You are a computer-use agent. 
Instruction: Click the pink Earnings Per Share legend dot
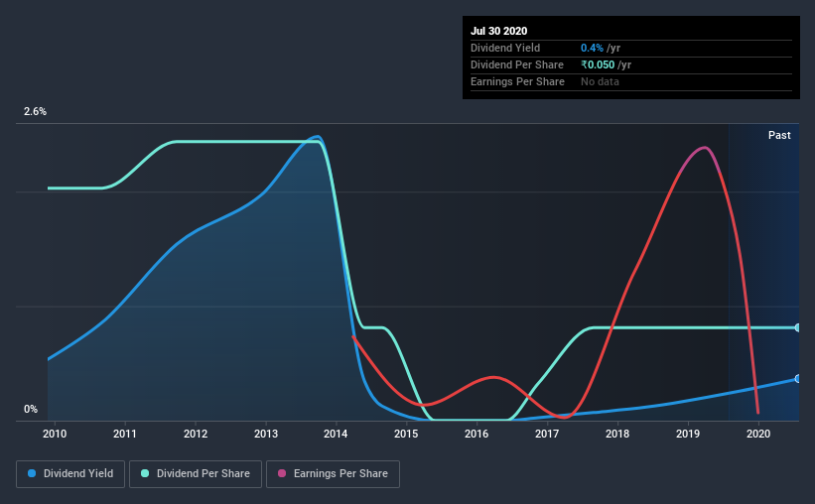click(x=282, y=473)
